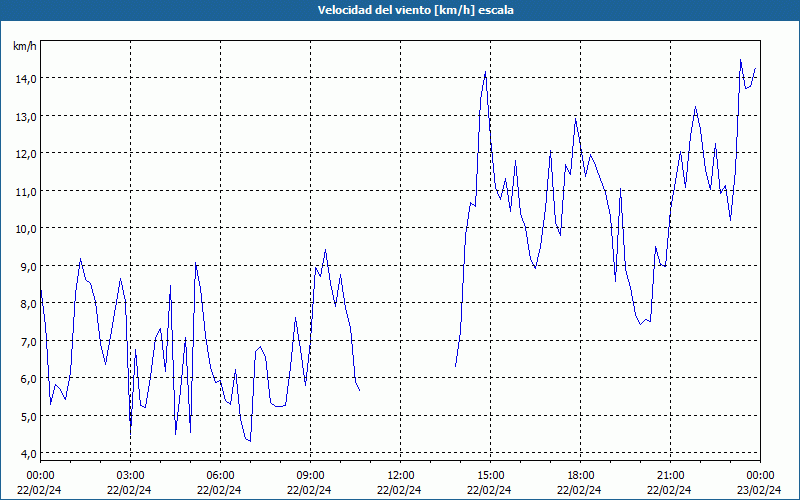Click the '14,0' y-axis value
The height and width of the screenshot is (500, 800).
coord(27,79)
